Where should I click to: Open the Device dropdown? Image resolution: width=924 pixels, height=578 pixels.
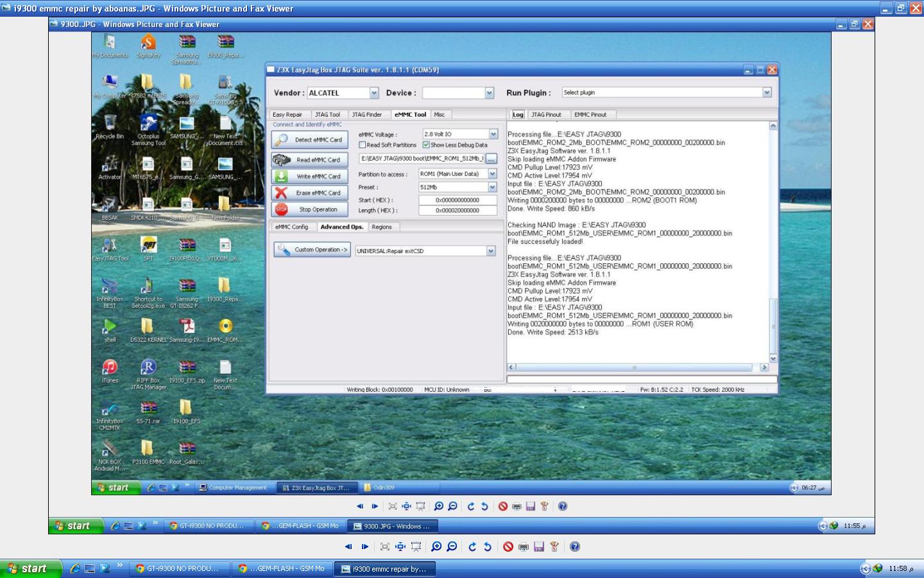pos(490,93)
